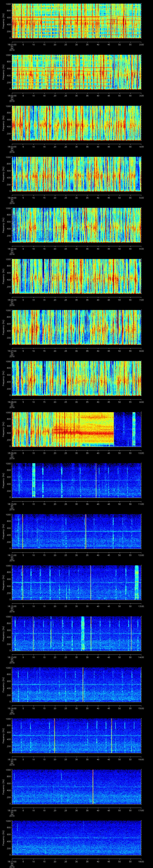The height and width of the screenshot is (868, 153).
Task: Select the spectrogram panel starting at 18:11:00
Action: click(x=77, y=531)
